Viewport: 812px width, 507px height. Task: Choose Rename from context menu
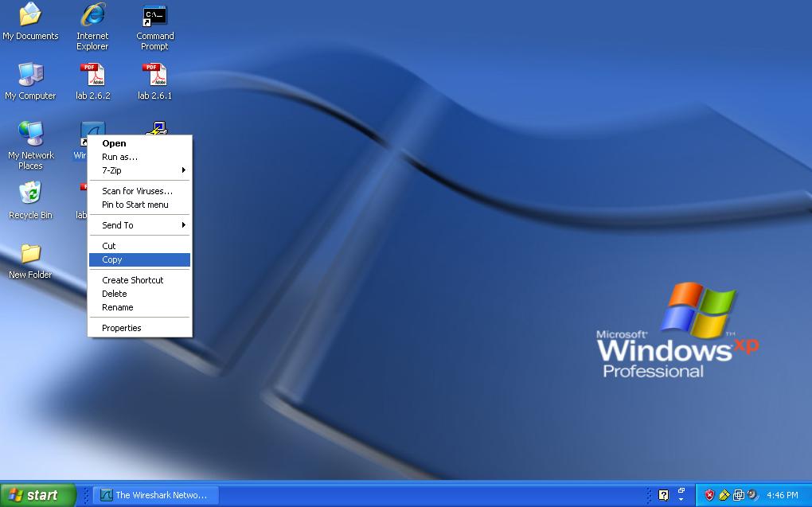[x=139, y=307]
